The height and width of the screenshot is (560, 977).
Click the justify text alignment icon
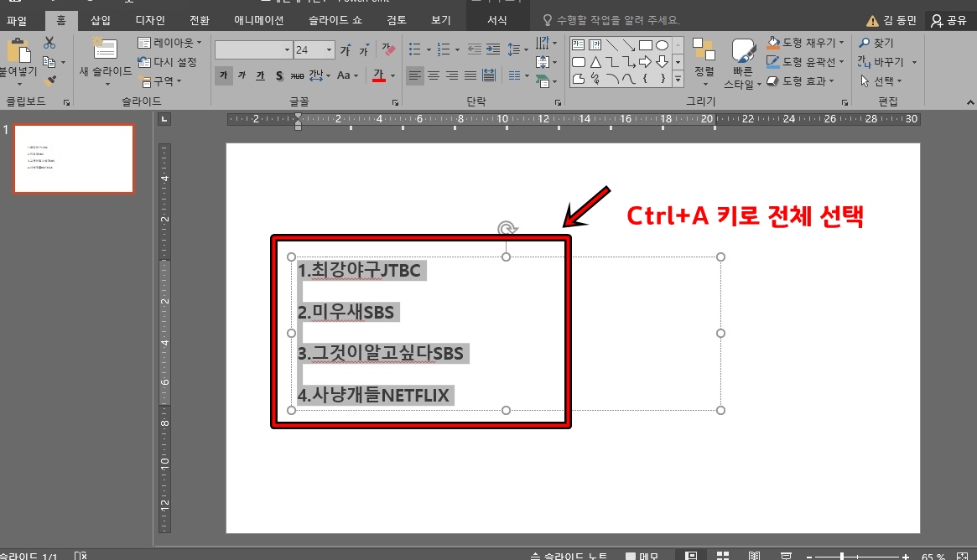click(470, 75)
